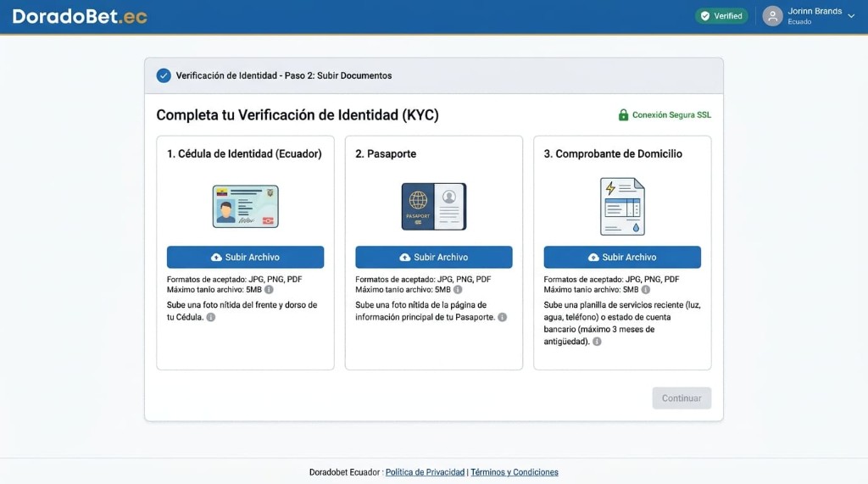The height and width of the screenshot is (484, 868).
Task: Click info icon beside Cédula 5MB limit
Action: [269, 290]
